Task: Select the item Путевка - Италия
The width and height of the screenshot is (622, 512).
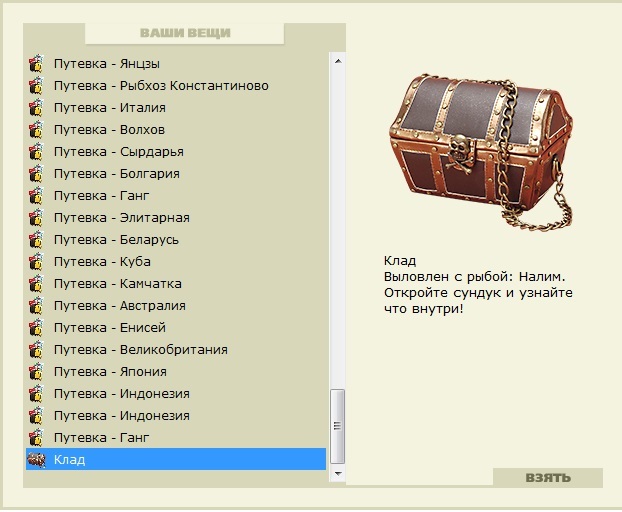Action: [176, 107]
